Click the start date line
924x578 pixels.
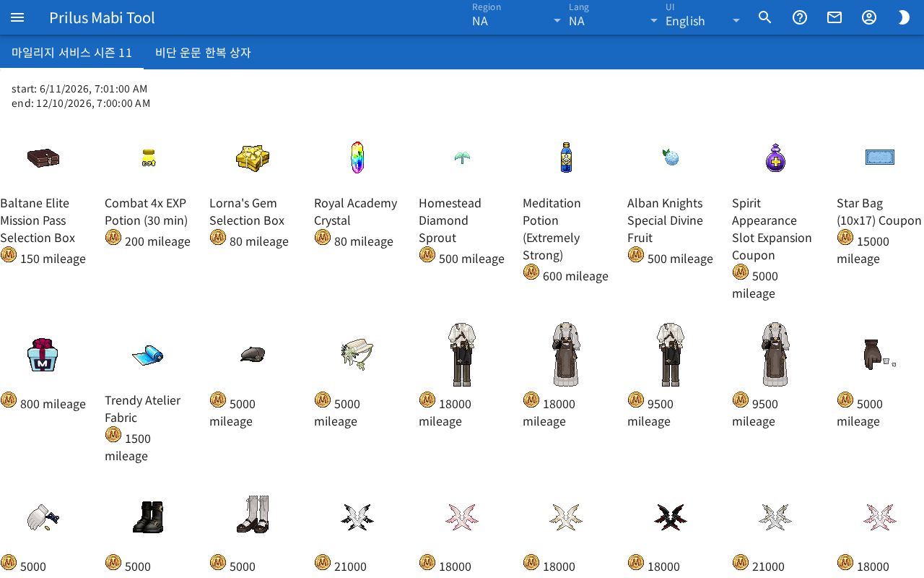[79, 89]
